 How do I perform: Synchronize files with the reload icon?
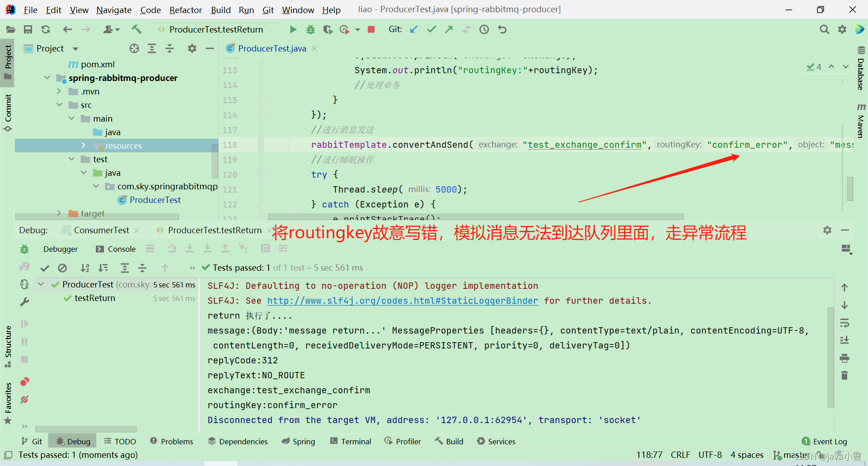coord(46,29)
